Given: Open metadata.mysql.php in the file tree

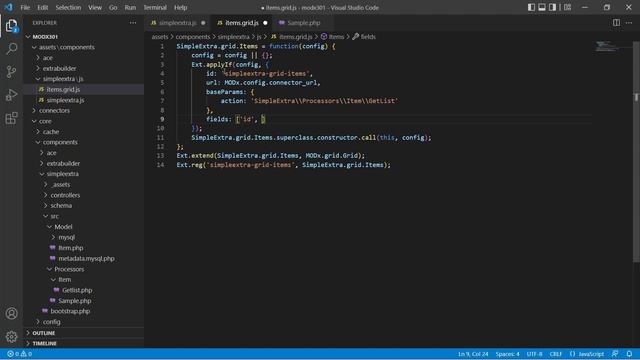Looking at the screenshot, I should [x=83, y=258].
